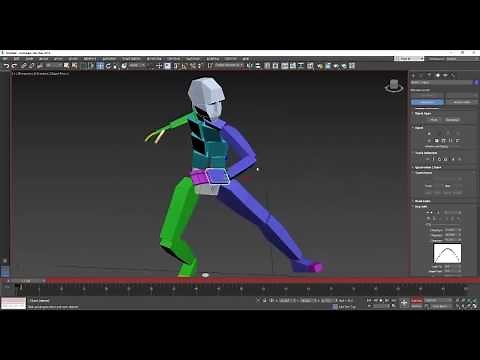Toggle Auto Key animation mode
The width and height of the screenshot is (480, 360).
click(x=417, y=300)
